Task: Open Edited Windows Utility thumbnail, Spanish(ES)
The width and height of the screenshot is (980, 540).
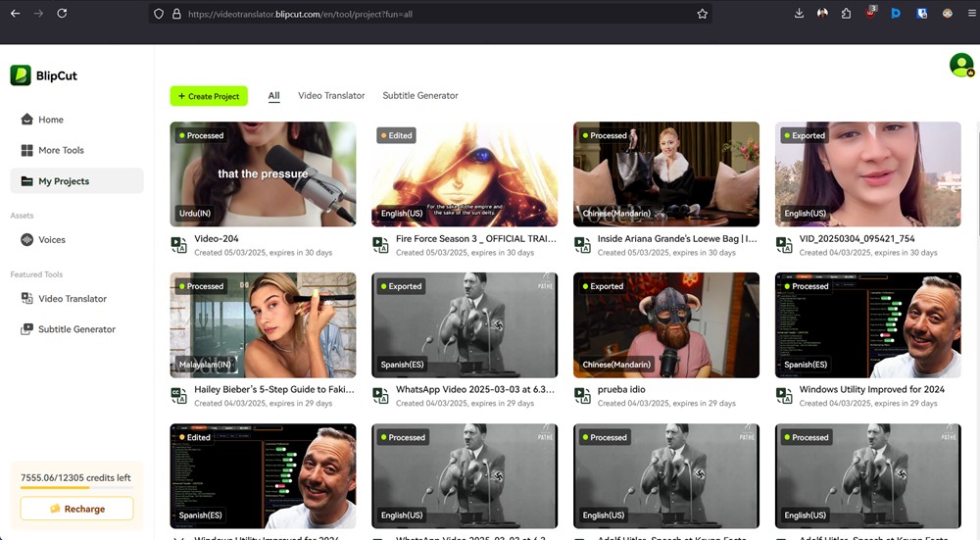Action: click(263, 476)
